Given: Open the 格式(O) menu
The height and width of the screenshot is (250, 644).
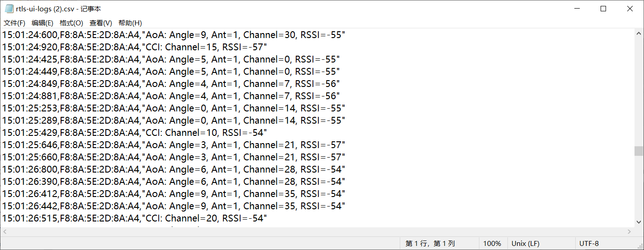Looking at the screenshot, I should (71, 23).
